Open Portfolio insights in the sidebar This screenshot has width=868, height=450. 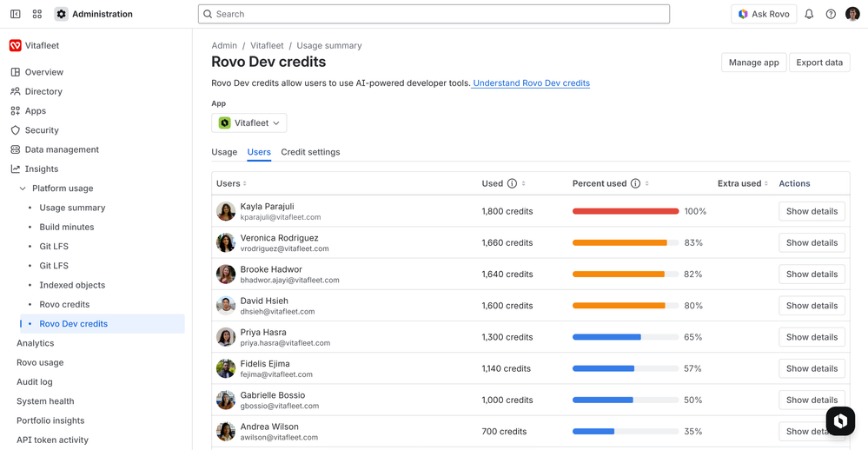point(50,420)
